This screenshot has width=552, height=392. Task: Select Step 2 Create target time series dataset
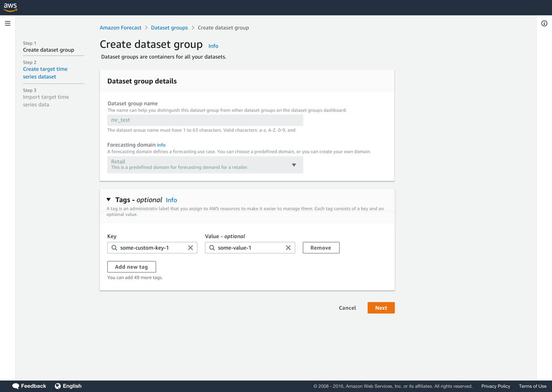(45, 73)
